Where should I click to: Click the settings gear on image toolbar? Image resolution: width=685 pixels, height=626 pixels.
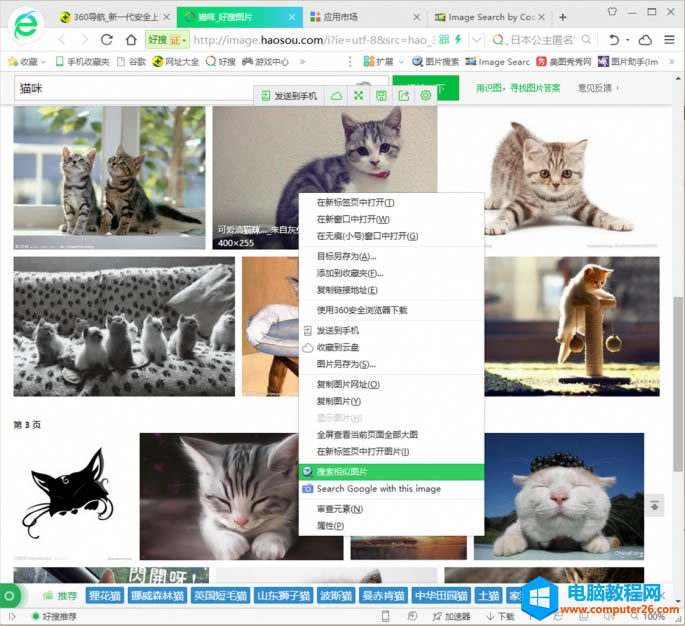[426, 96]
